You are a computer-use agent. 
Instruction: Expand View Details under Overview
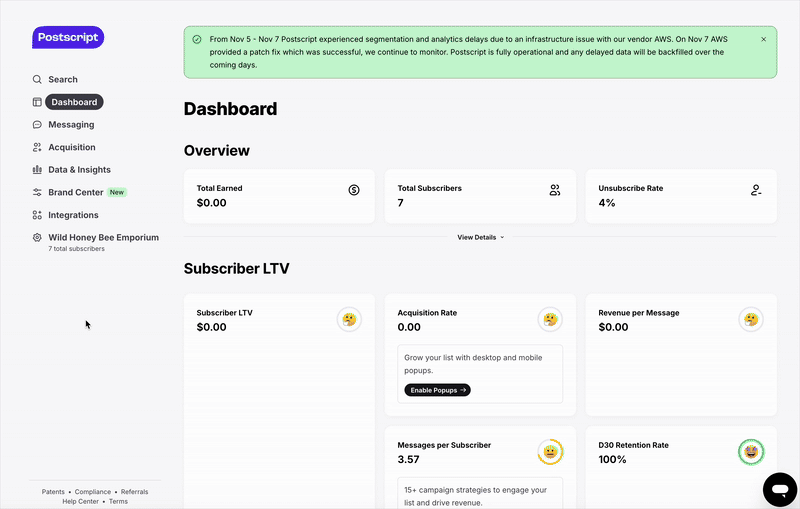click(x=480, y=237)
